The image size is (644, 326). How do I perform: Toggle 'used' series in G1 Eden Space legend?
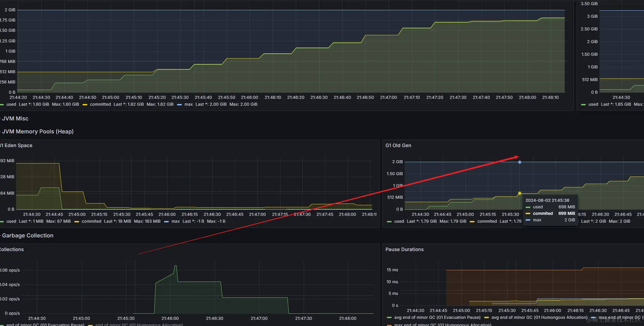coord(11,221)
